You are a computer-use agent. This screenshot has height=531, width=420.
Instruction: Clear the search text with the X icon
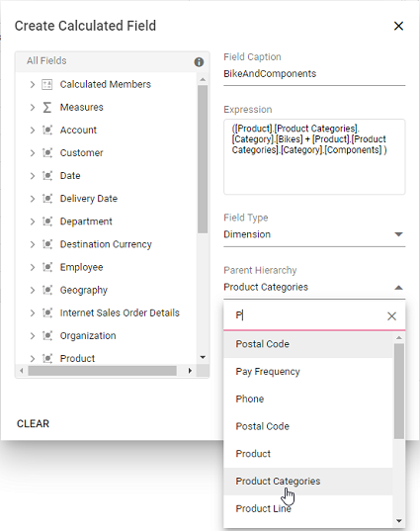pyautogui.click(x=391, y=316)
